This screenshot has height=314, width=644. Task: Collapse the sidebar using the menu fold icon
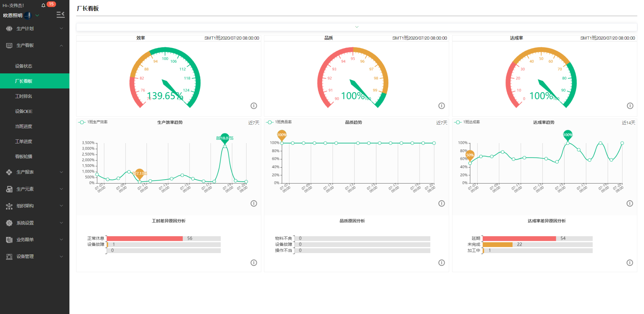pyautogui.click(x=60, y=15)
